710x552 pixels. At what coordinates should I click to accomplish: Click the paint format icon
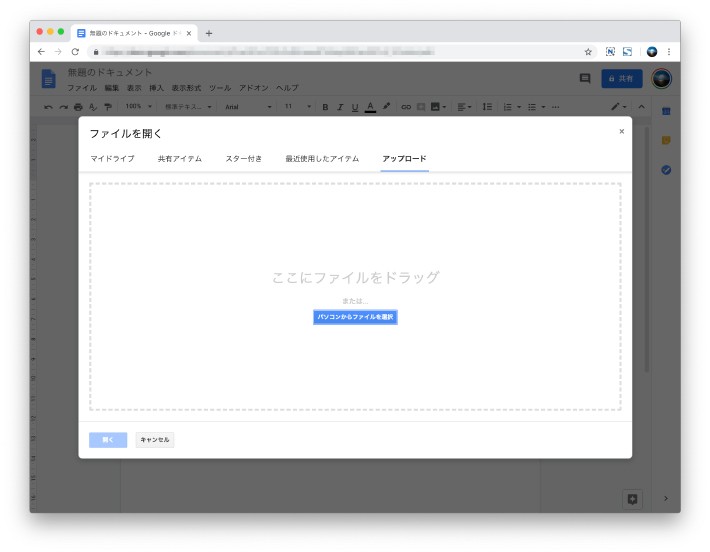tap(108, 107)
